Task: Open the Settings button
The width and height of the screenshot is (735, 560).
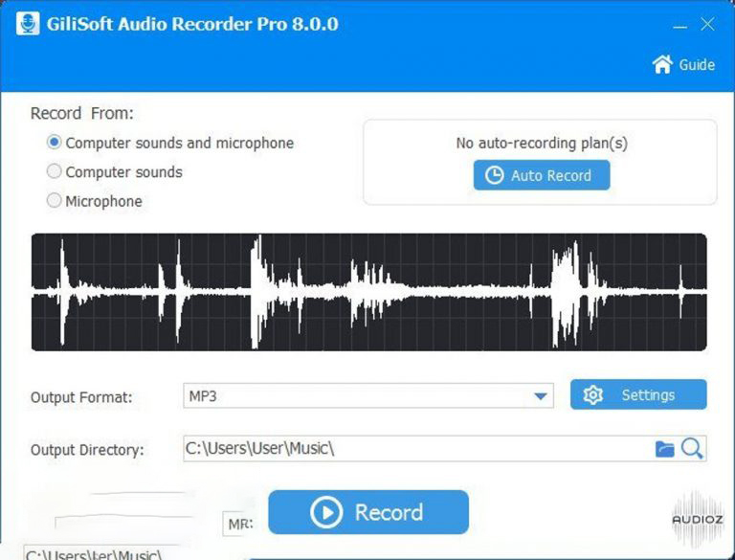Action: [638, 394]
